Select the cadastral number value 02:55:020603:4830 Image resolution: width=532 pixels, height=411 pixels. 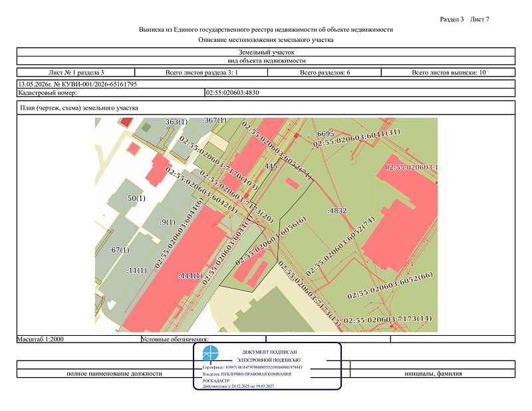(x=232, y=92)
